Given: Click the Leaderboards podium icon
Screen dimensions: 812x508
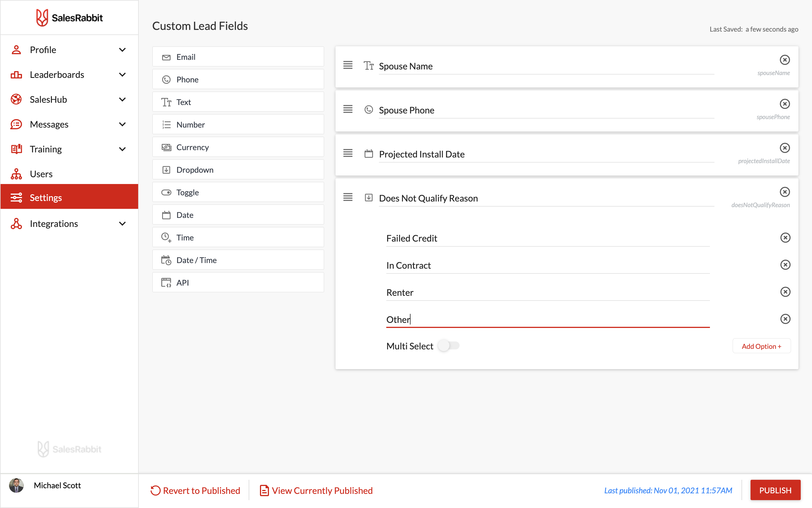Looking at the screenshot, I should coord(16,75).
